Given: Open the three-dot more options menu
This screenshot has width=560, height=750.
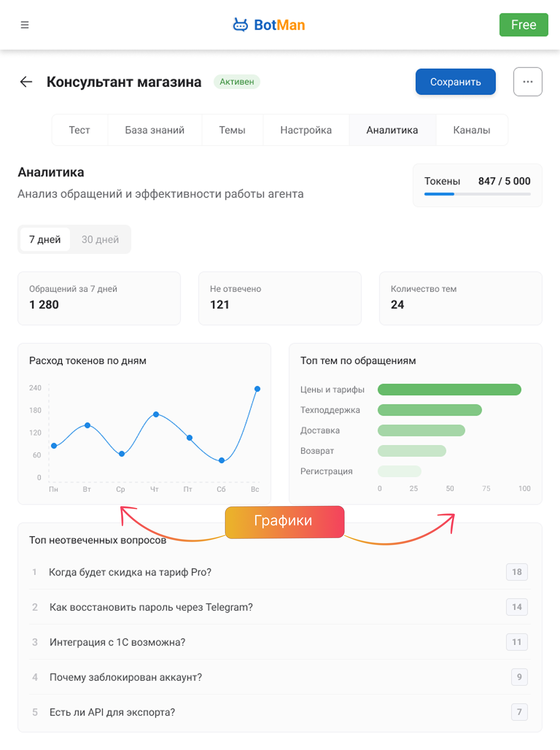Looking at the screenshot, I should point(528,82).
